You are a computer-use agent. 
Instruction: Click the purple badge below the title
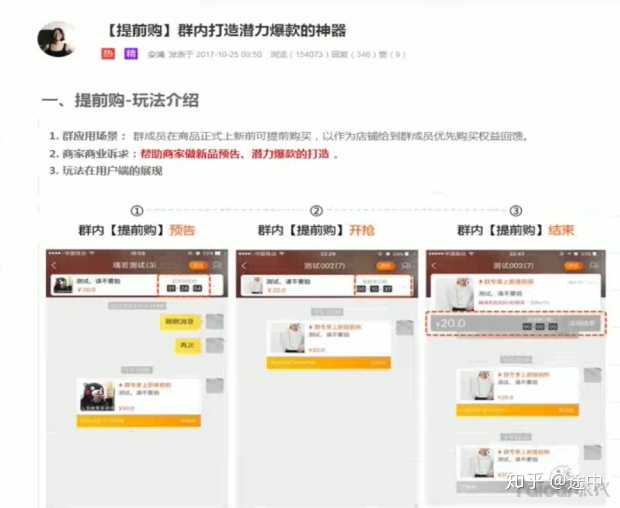pyautogui.click(x=131, y=54)
